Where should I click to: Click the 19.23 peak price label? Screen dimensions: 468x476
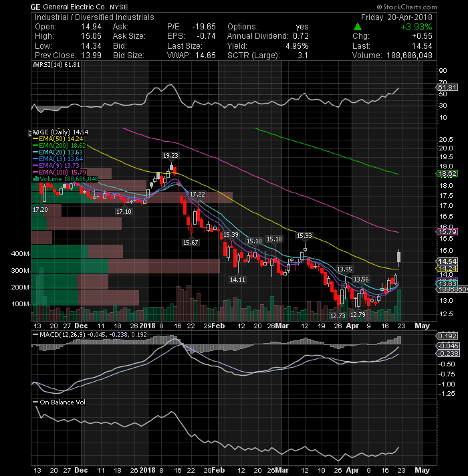point(170,156)
